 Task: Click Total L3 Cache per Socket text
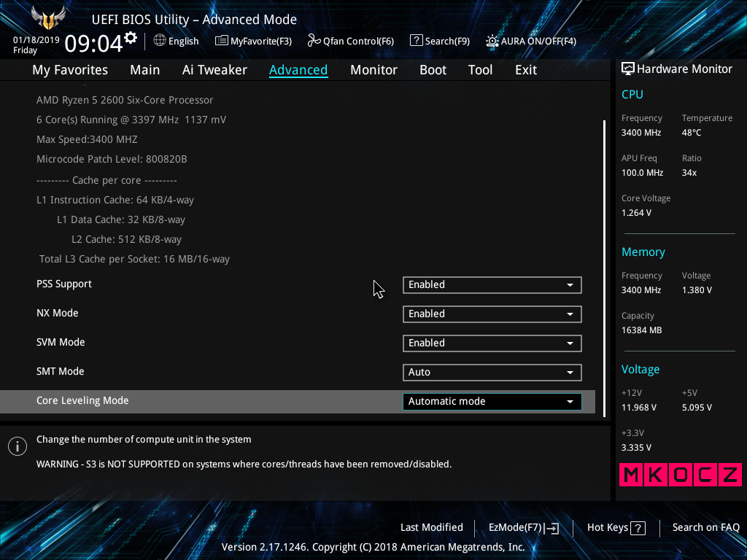[x=134, y=259]
